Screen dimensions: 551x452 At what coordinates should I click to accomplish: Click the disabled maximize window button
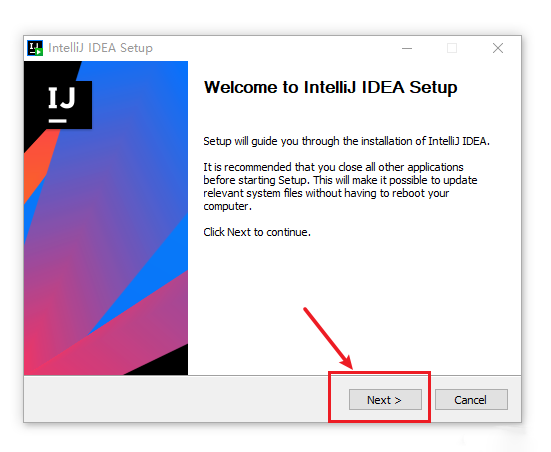452,48
